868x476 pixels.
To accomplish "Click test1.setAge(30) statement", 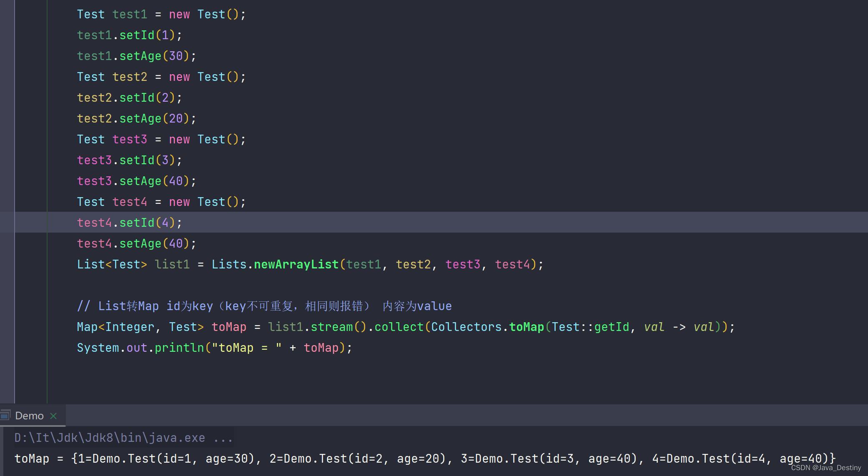I will click(x=136, y=56).
